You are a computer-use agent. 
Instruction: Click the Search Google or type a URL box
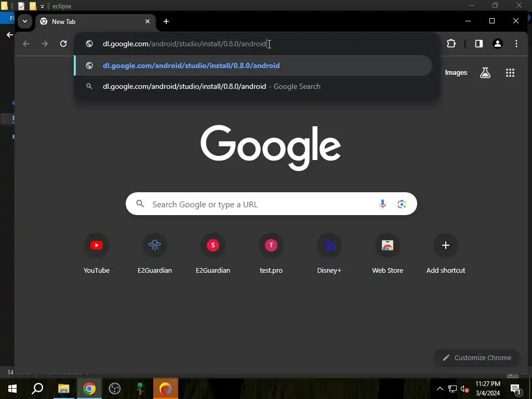(271, 204)
